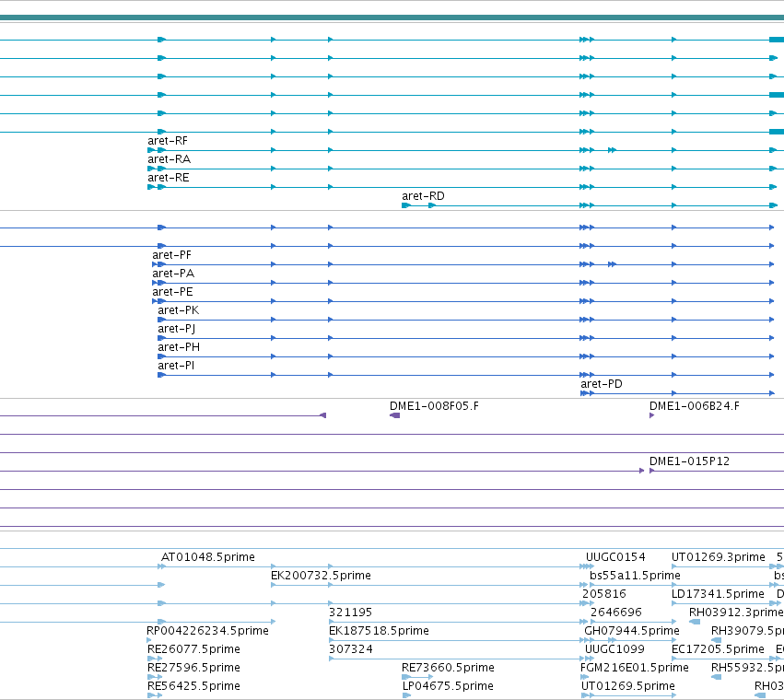Select the LD17341.5prime EST label
The width and height of the screenshot is (784, 700).
[718, 594]
